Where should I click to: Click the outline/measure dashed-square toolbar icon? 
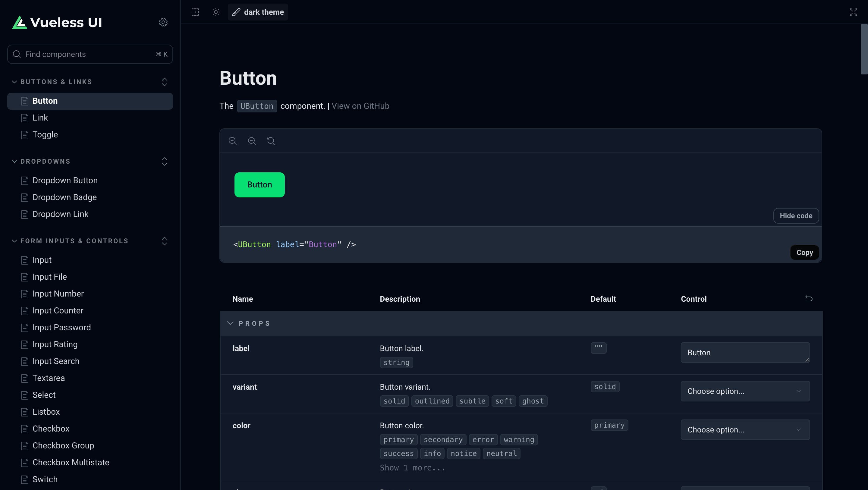click(195, 12)
